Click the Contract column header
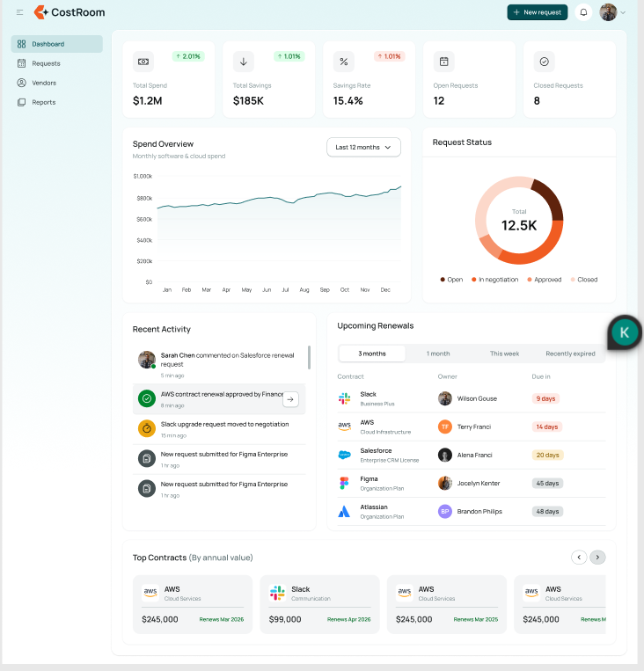Viewport: 644px width, 671px height. 350,376
